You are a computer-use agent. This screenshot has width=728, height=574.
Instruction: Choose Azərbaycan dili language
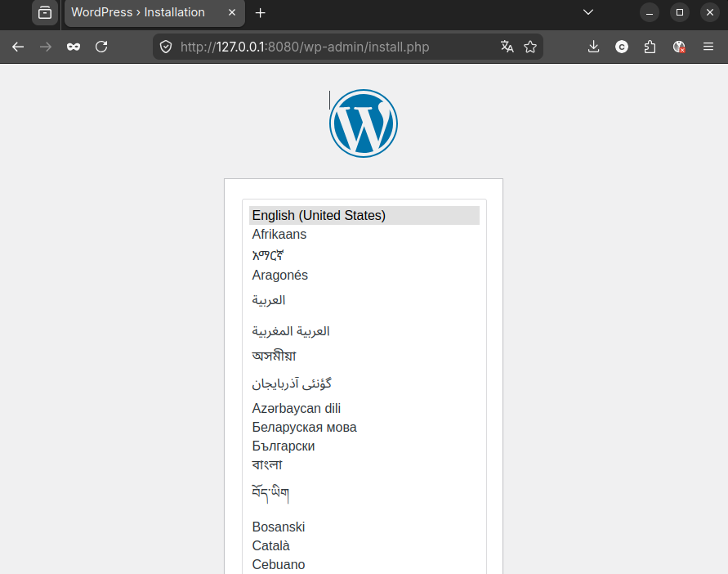(364, 409)
